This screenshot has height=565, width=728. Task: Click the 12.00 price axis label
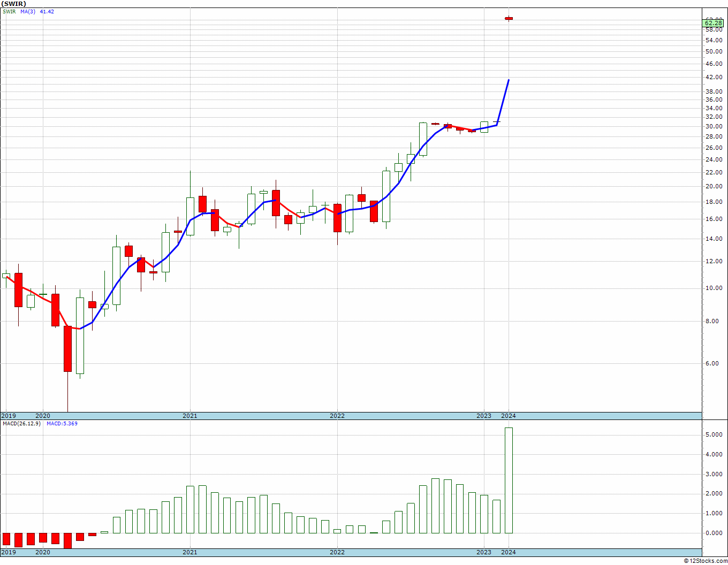[x=714, y=262]
